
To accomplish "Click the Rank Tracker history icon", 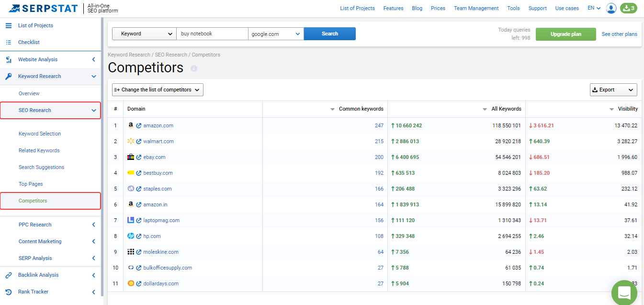I will tap(9, 292).
